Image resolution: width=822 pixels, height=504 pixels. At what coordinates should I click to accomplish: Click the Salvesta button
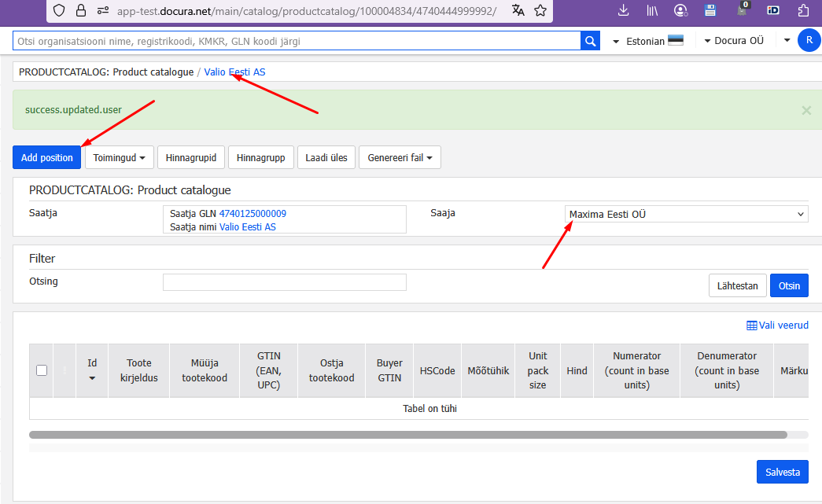click(782, 472)
